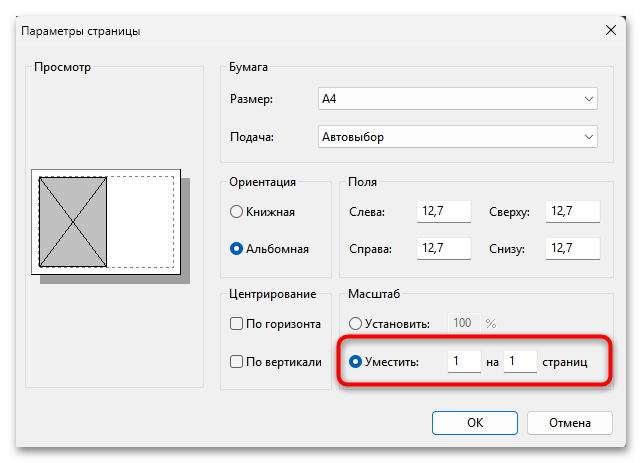Open the Размер paper size dropdown
This screenshot has width=642, height=463.
click(x=587, y=99)
